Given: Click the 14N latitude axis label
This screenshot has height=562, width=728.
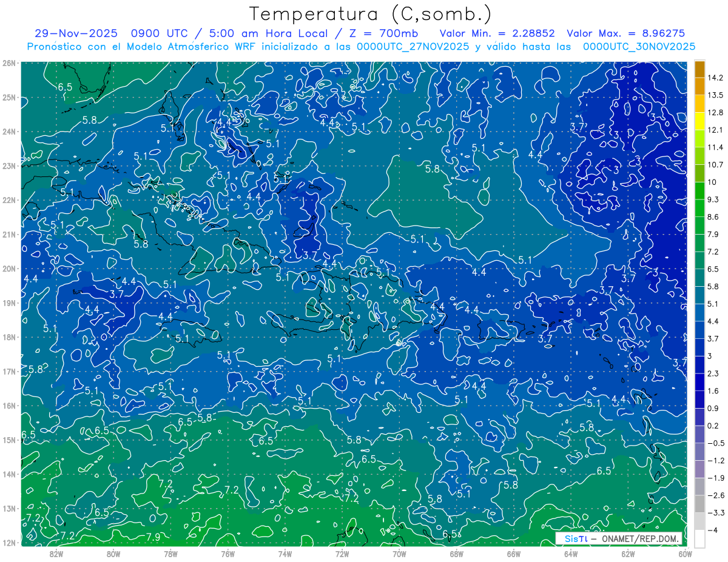Looking at the screenshot, I should click(x=8, y=474).
